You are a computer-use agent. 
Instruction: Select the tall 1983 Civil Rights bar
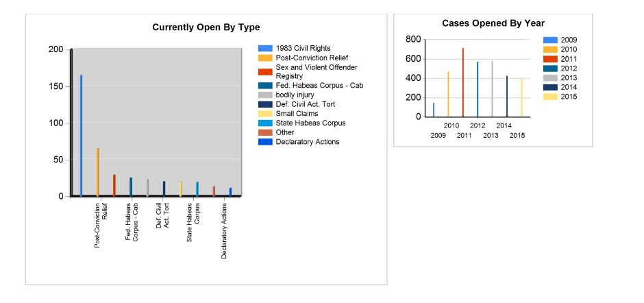81,136
